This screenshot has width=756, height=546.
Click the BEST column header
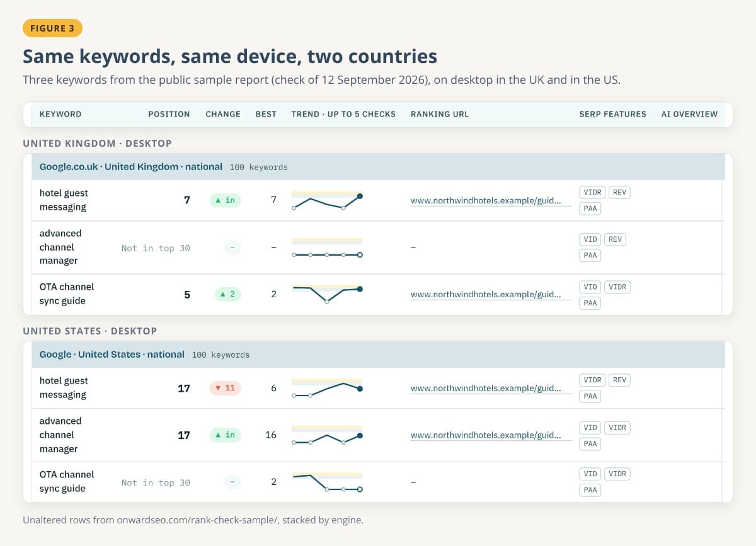click(266, 114)
